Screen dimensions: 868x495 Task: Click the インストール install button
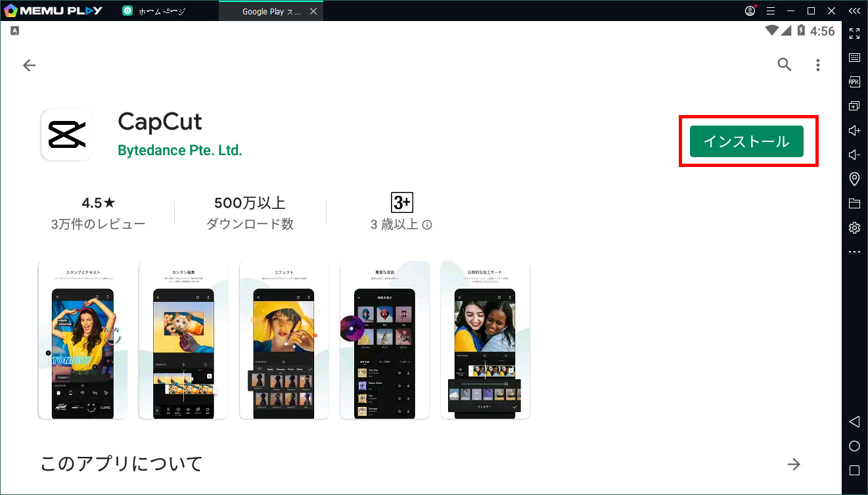tap(746, 141)
